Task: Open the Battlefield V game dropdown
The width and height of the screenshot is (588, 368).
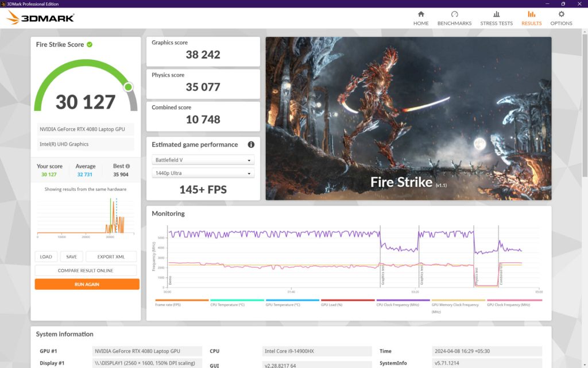Action: pos(203,160)
